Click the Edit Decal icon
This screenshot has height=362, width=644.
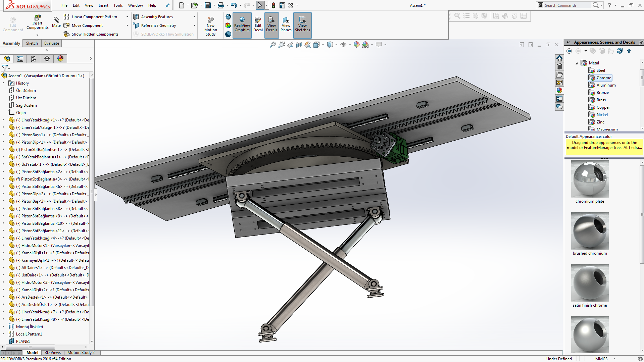[258, 24]
